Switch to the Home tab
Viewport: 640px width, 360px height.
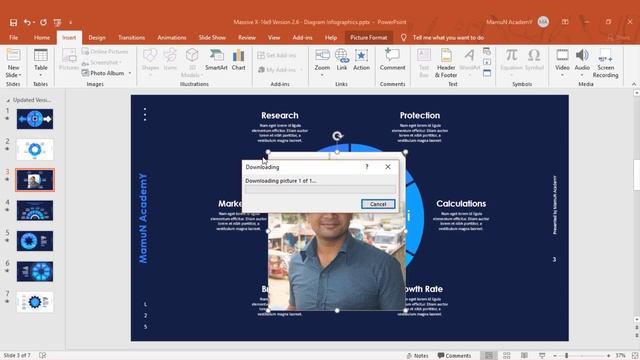pyautogui.click(x=42, y=38)
